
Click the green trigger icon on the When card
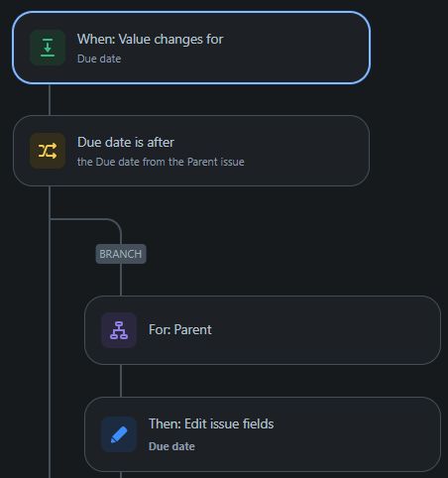coord(48,48)
